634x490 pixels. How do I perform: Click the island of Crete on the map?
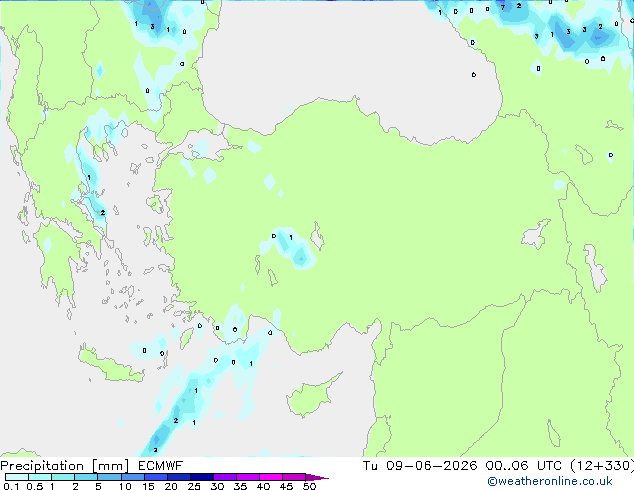pos(111,366)
